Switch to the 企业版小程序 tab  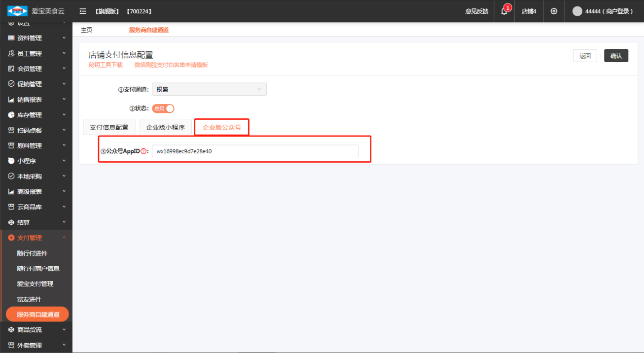(165, 127)
